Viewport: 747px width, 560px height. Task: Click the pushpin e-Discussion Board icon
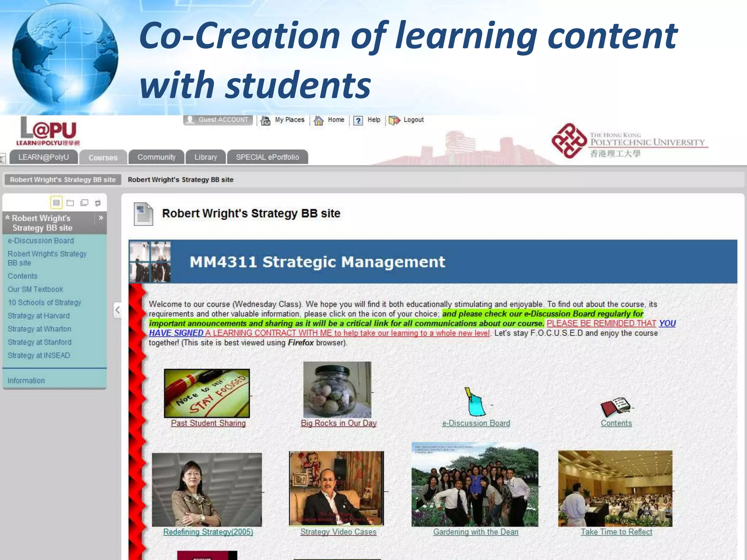click(475, 401)
